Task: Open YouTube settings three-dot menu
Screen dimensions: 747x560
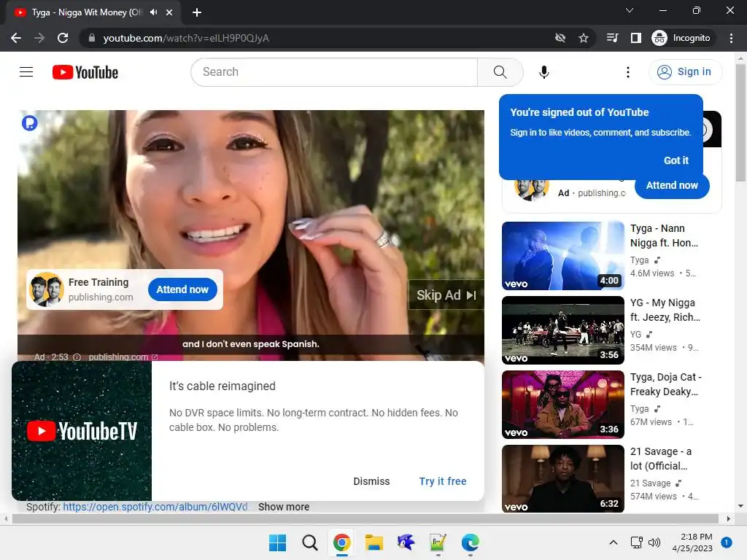Action: tap(628, 72)
